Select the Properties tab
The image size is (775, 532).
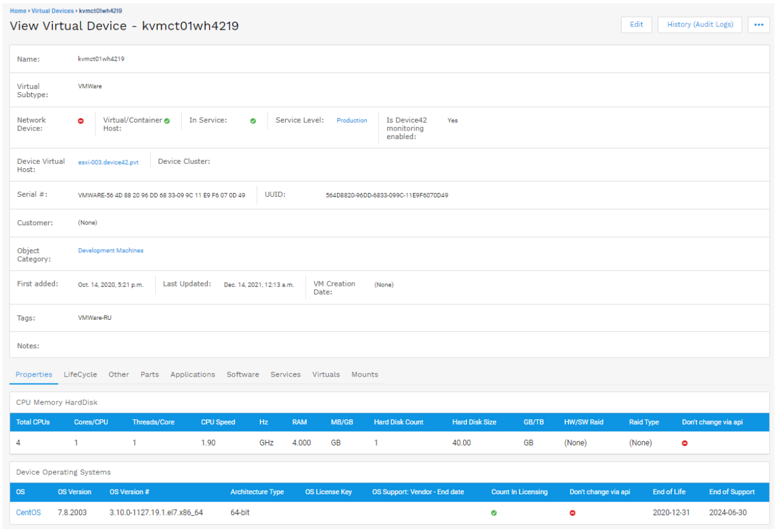point(34,374)
